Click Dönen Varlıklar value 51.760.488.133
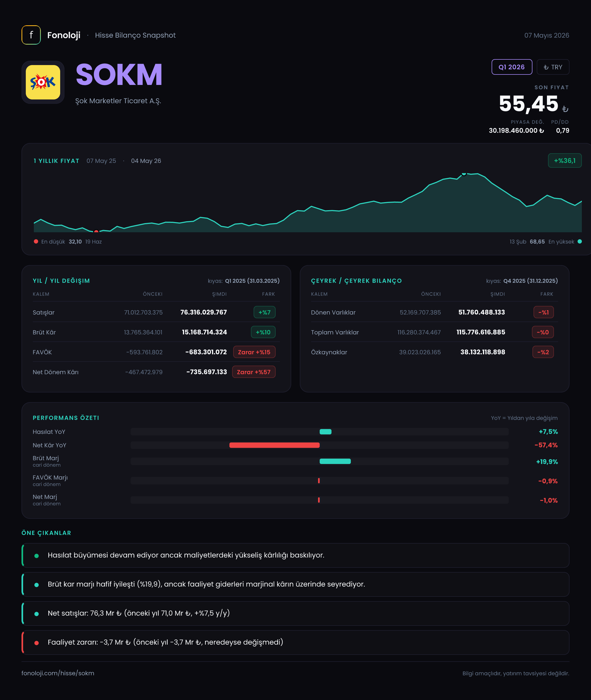 [x=481, y=312]
